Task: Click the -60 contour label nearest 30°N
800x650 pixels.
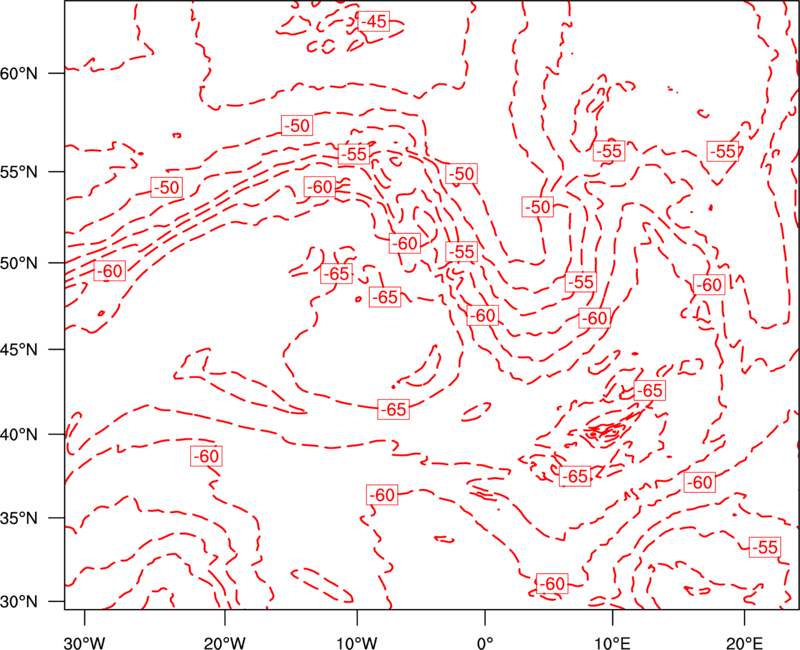Action: tap(553, 583)
